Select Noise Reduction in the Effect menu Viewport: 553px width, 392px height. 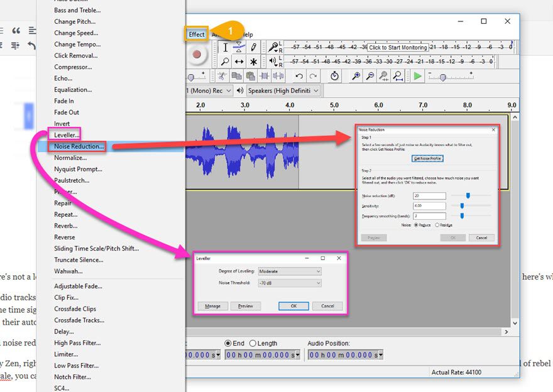click(79, 146)
